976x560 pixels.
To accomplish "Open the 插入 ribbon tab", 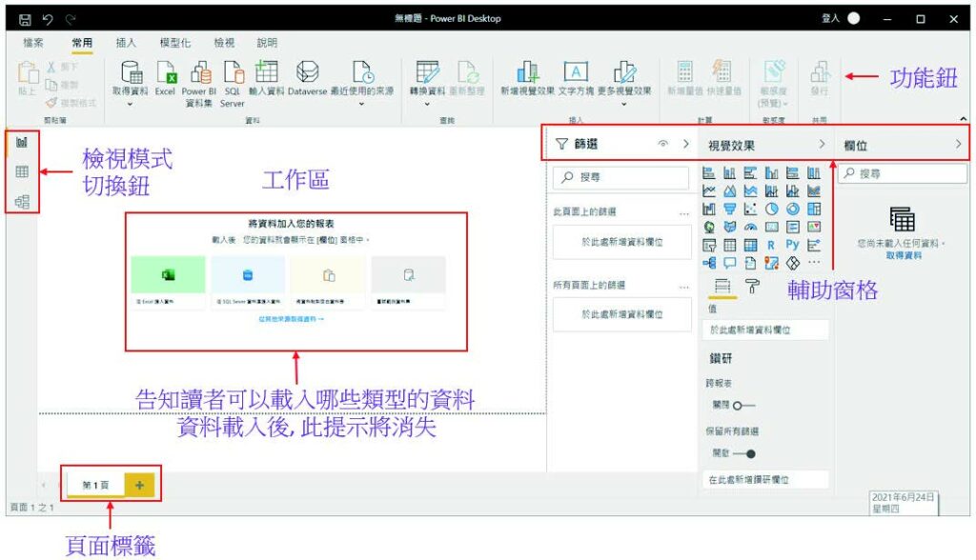I will tap(126, 42).
